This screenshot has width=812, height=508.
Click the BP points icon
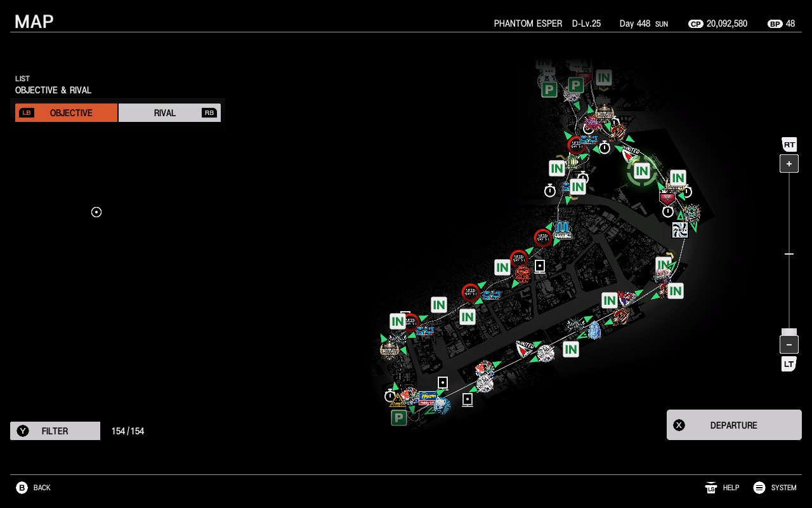(775, 23)
